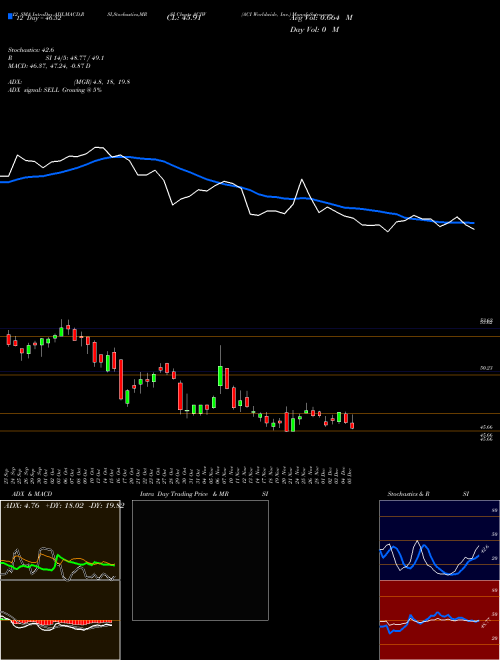This screenshot has height=660, width=500.
Task: Click the 'CL: 45.91' closing price text
Action: (184, 18)
